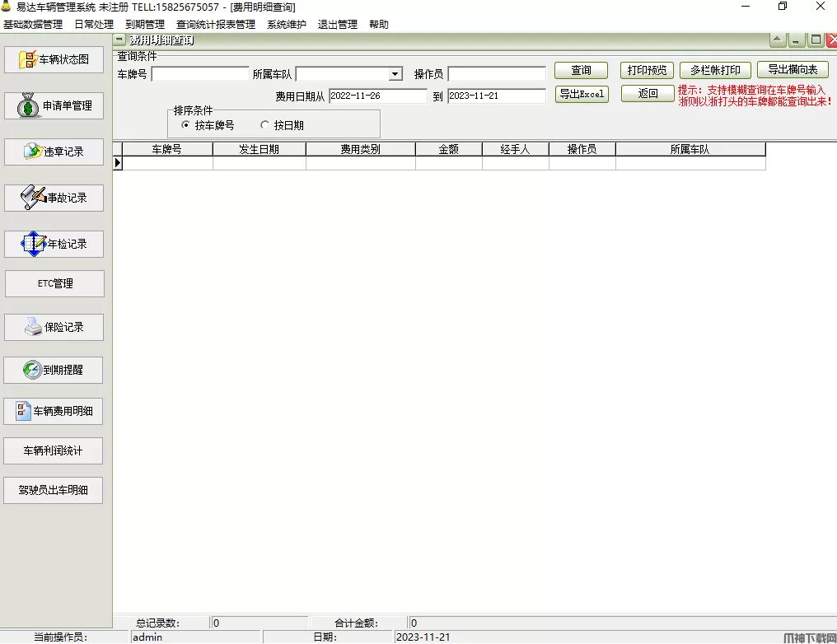Image resolution: width=837 pixels, height=644 pixels.
Task: Open the 到期管理 menu
Action: 145,25
